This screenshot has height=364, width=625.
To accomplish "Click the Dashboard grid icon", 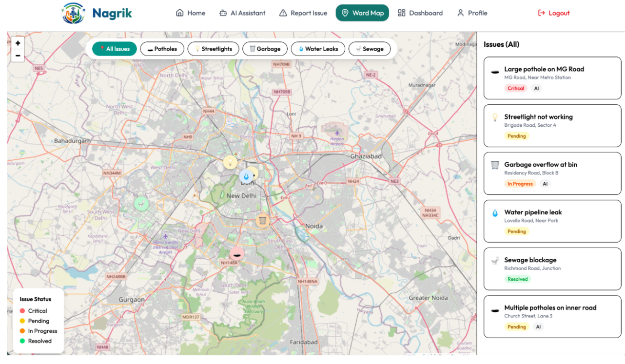I will pos(402,13).
